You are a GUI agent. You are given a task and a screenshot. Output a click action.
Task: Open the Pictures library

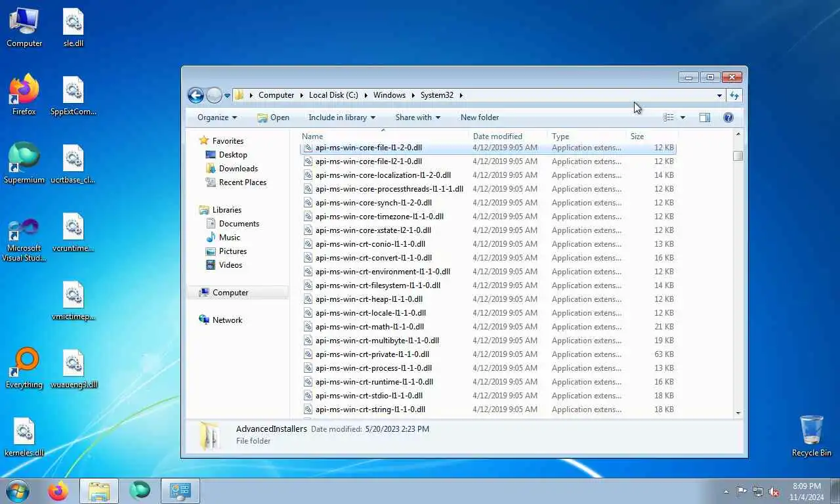[232, 251]
